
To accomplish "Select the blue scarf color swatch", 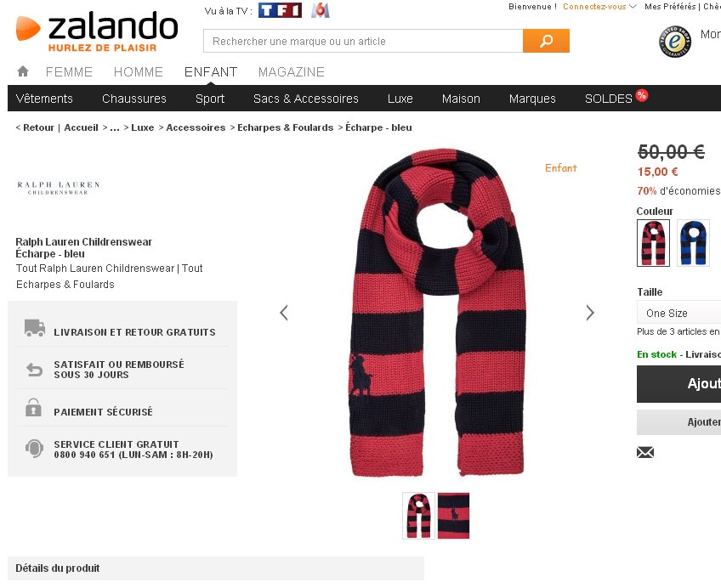I will 693,243.
